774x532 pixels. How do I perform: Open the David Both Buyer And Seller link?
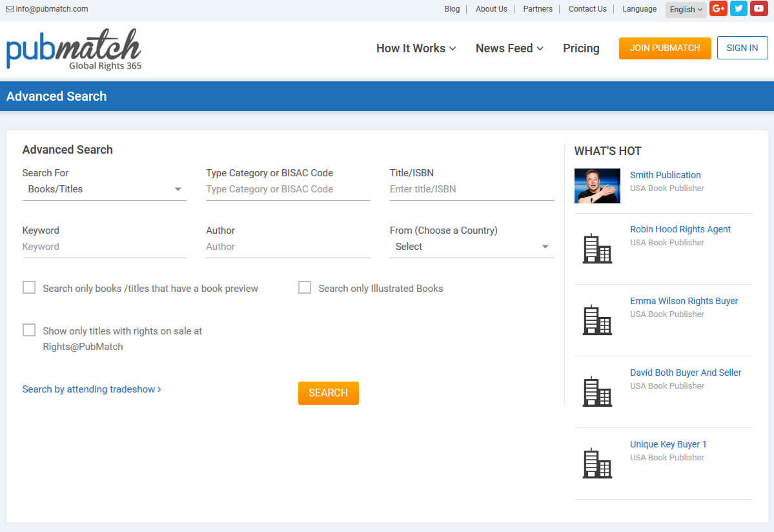(x=686, y=372)
